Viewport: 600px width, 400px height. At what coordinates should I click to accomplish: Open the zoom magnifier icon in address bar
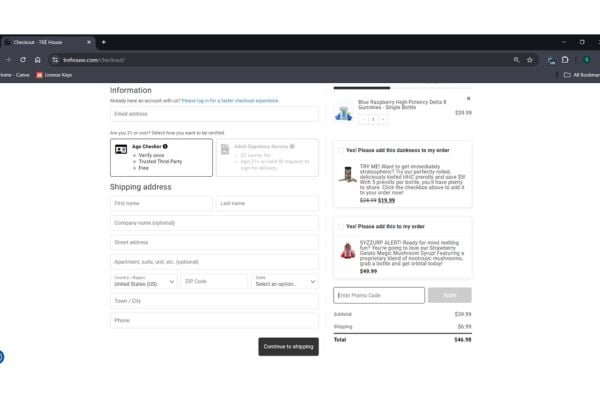pyautogui.click(x=517, y=60)
